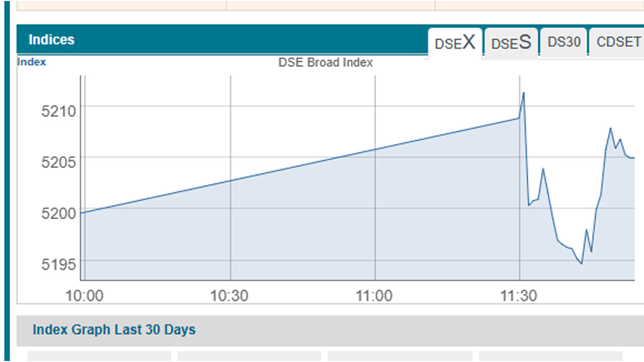Click the chart peak just after 11:30
The width and height of the screenshot is (644, 362).
point(524,93)
